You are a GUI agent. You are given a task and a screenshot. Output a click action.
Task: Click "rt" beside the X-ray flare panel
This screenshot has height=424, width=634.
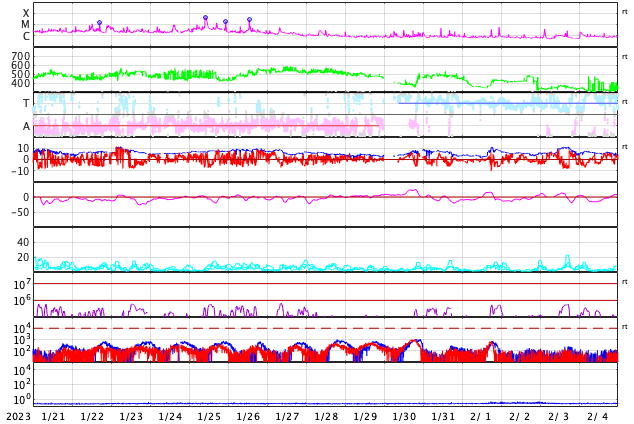(625, 12)
